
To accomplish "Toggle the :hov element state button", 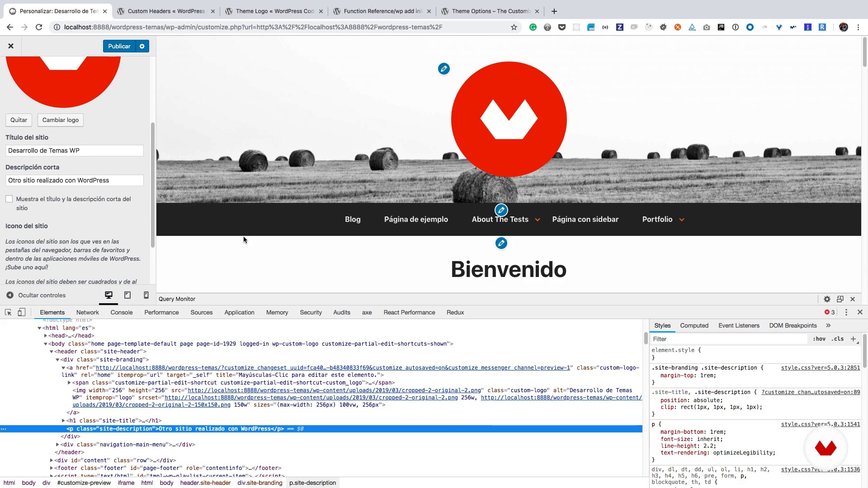I will click(x=819, y=339).
